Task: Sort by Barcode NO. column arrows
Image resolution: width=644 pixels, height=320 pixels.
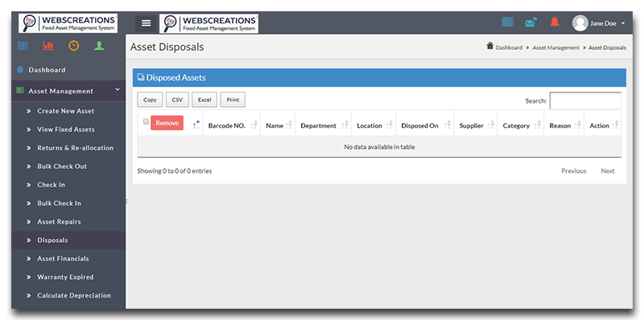Action: tap(254, 125)
